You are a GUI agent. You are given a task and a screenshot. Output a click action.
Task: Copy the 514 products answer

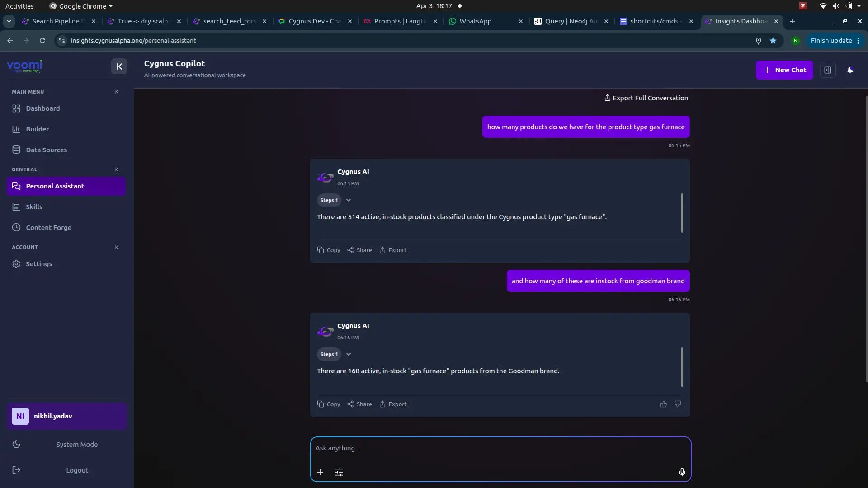click(x=329, y=250)
